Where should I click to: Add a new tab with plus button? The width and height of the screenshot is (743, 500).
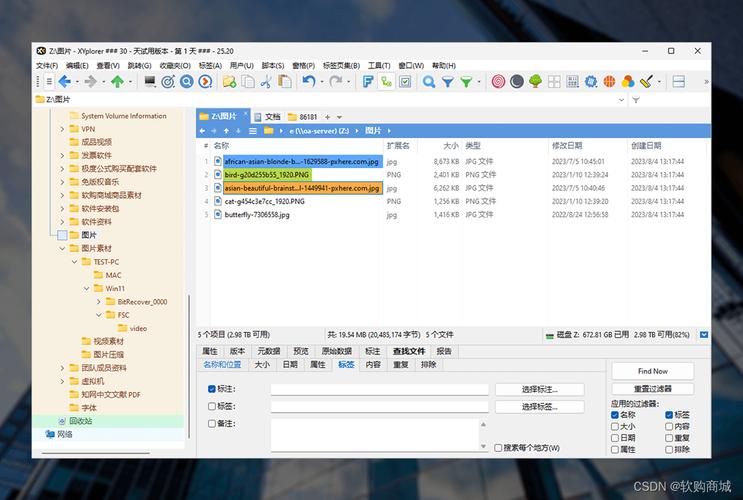pyautogui.click(x=327, y=117)
